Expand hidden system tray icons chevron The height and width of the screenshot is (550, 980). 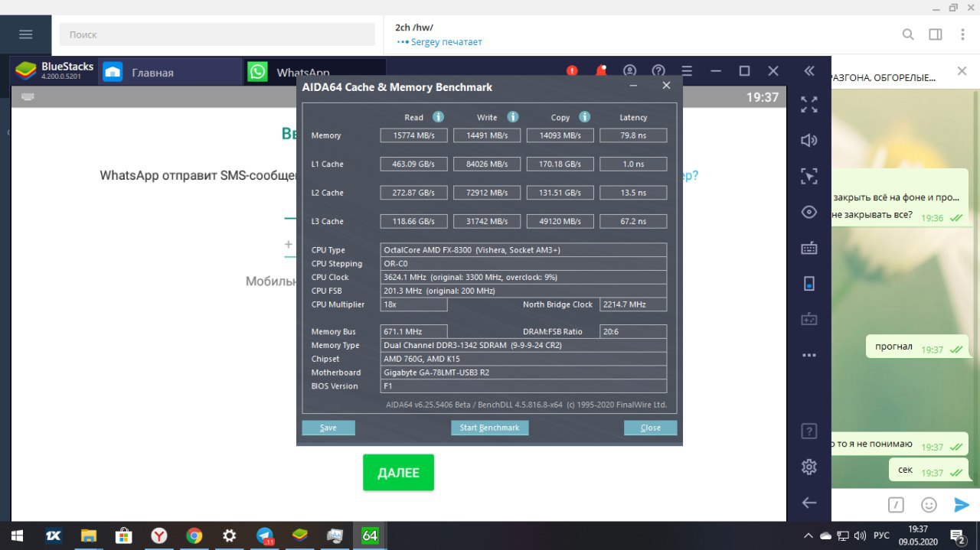point(808,535)
